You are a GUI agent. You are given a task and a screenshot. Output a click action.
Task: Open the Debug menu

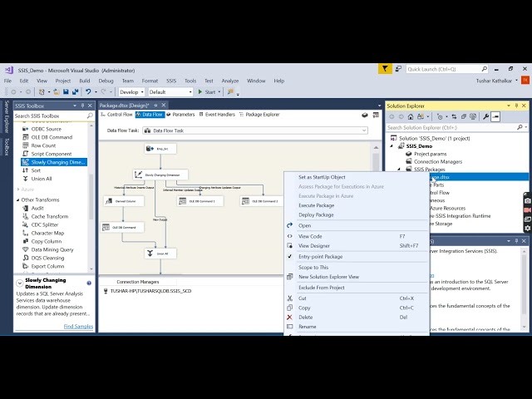click(x=106, y=81)
